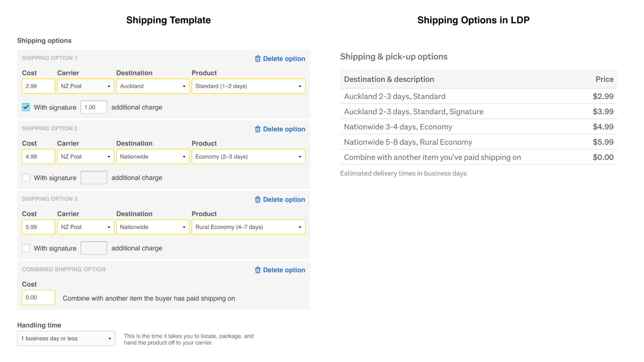Select 1 business day or less handling time
Viewport: 644px width, 362px height.
point(66,338)
